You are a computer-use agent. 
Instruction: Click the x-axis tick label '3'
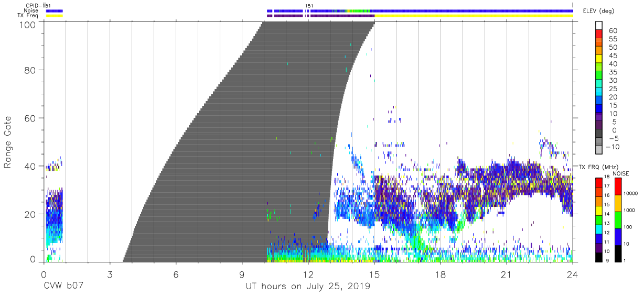coord(110,274)
